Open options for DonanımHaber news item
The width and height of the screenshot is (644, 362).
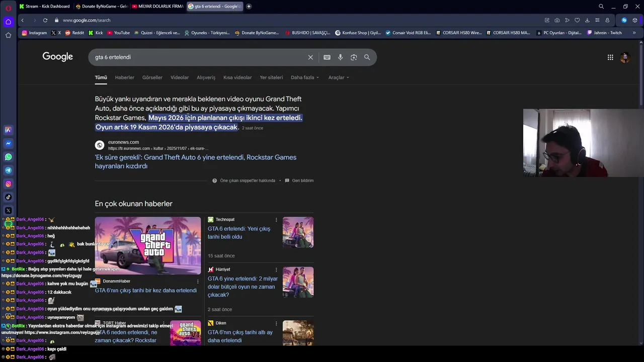click(x=198, y=282)
